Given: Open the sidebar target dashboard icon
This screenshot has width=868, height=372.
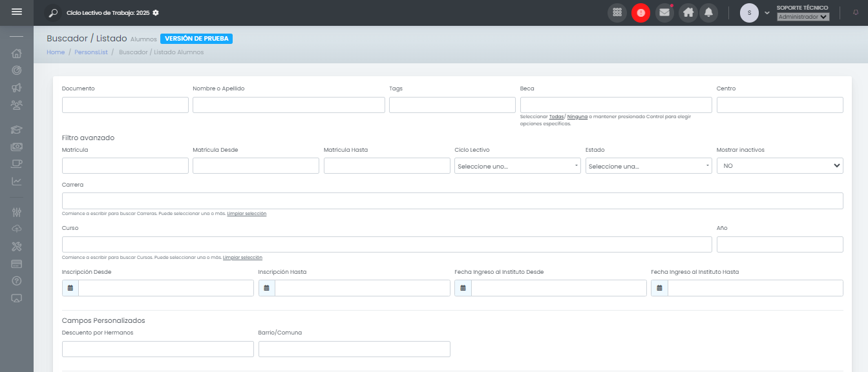Looking at the screenshot, I should coord(17,70).
